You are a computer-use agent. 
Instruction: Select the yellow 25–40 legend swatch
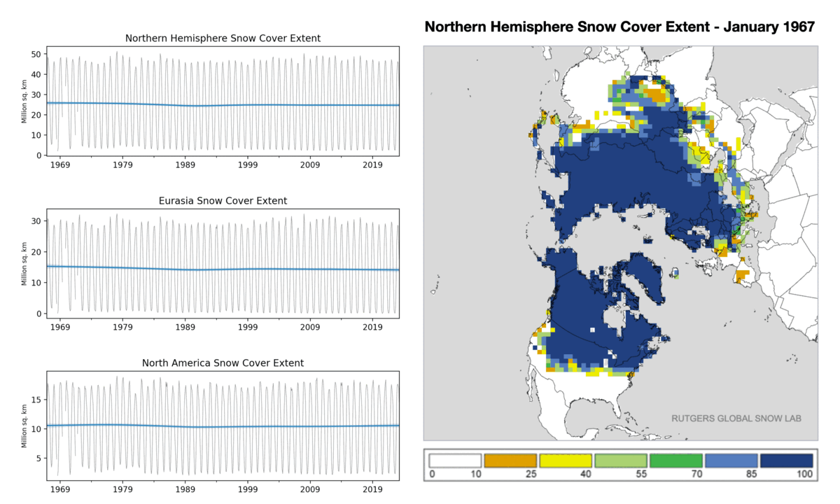(x=566, y=461)
